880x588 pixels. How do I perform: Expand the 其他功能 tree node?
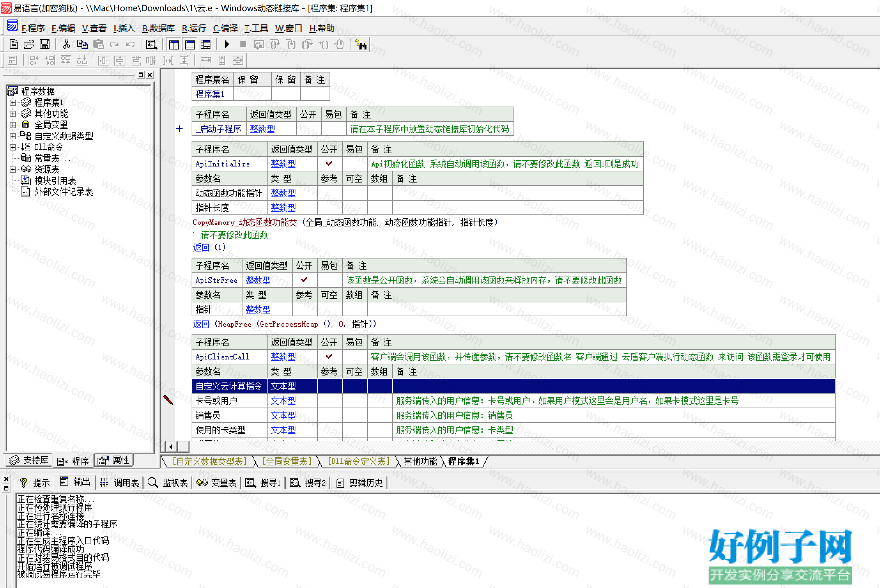click(13, 114)
